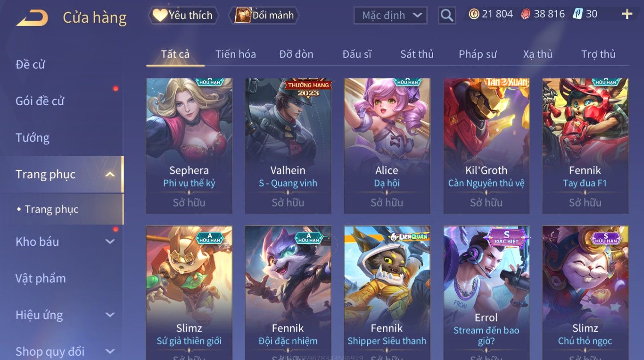Open the Alice Dạ hội skin card
The image size is (644, 360).
pos(387,146)
